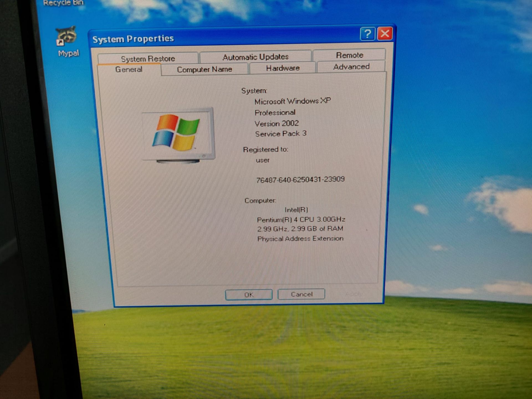Click the Windows XP logo monitor image

pos(178,135)
